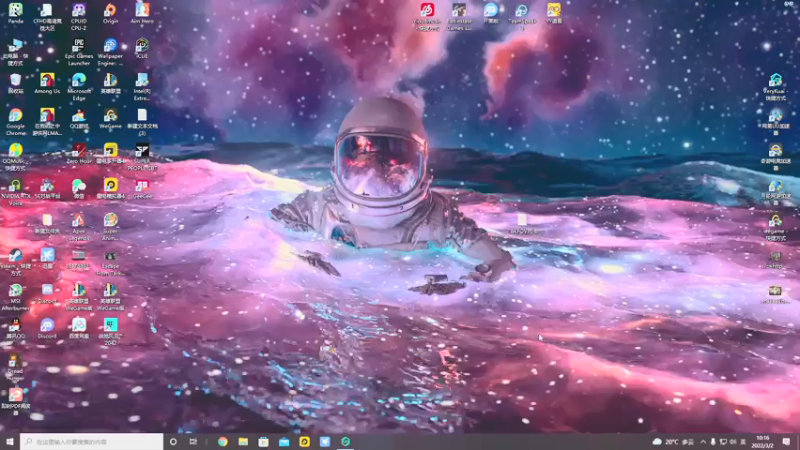Open the volume control in tray
Screen dimensions: 800x450
point(733,441)
